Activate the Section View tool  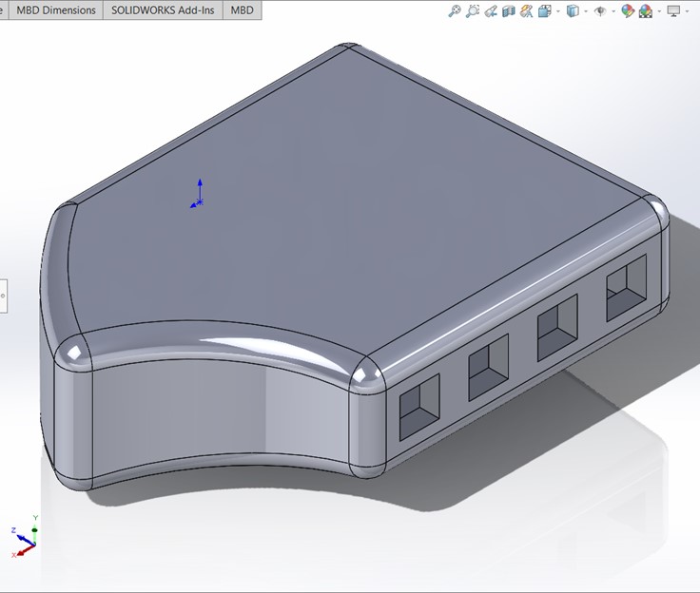click(x=509, y=10)
